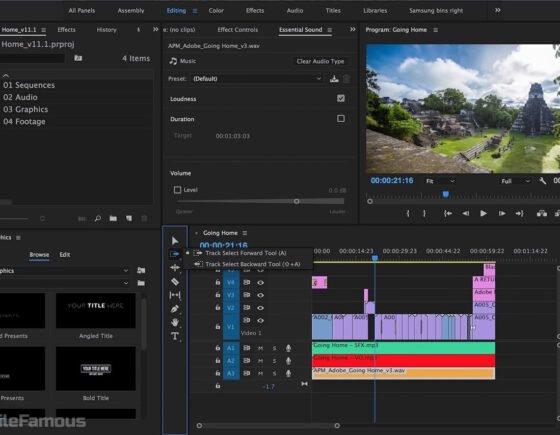Select the Pen tool in timeline toolbar
This screenshot has width=560, height=435.
[x=175, y=309]
